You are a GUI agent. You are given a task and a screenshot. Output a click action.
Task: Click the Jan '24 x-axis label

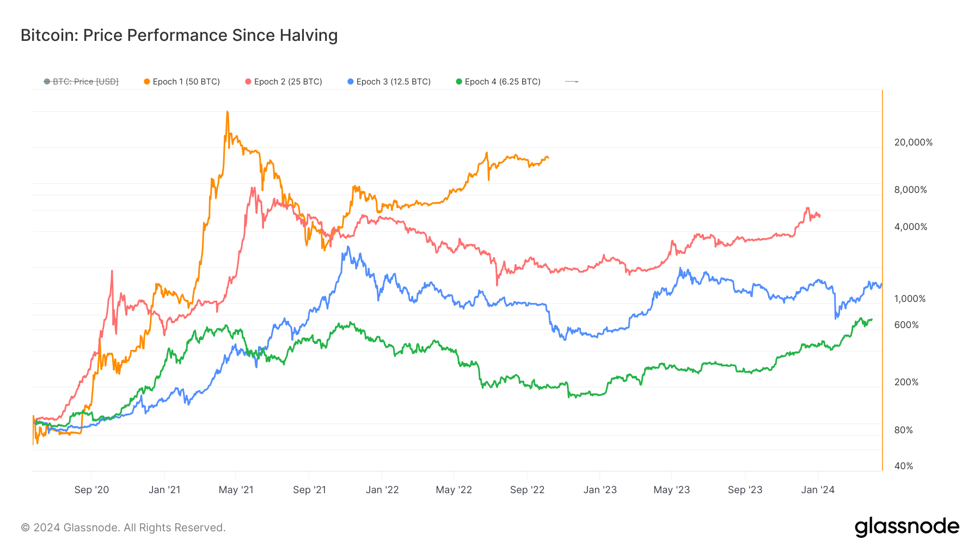point(818,490)
